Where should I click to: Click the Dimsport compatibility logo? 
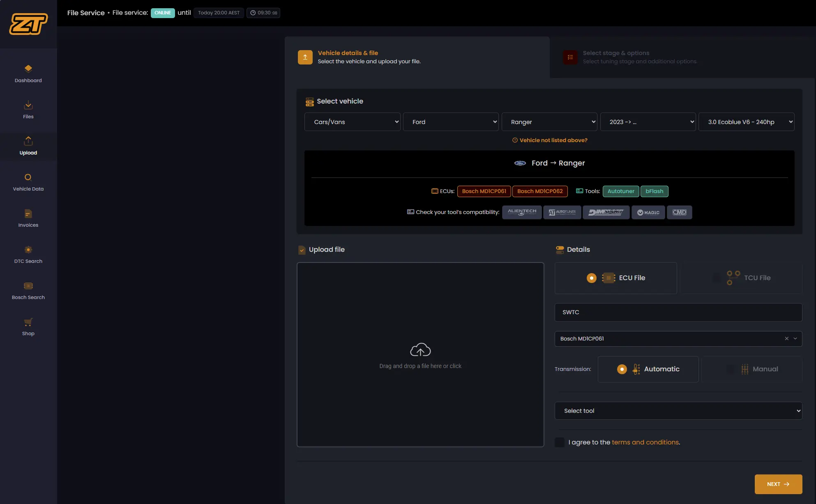pos(606,212)
